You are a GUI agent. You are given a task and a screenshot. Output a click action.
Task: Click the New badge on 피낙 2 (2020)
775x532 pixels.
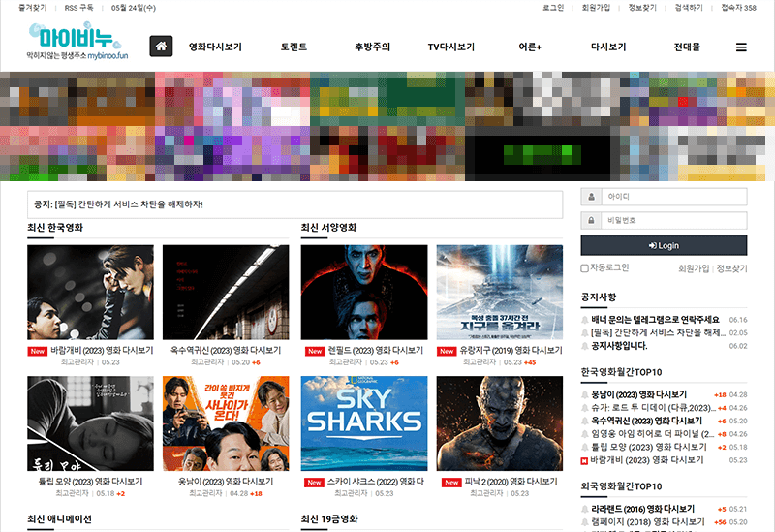coord(451,482)
